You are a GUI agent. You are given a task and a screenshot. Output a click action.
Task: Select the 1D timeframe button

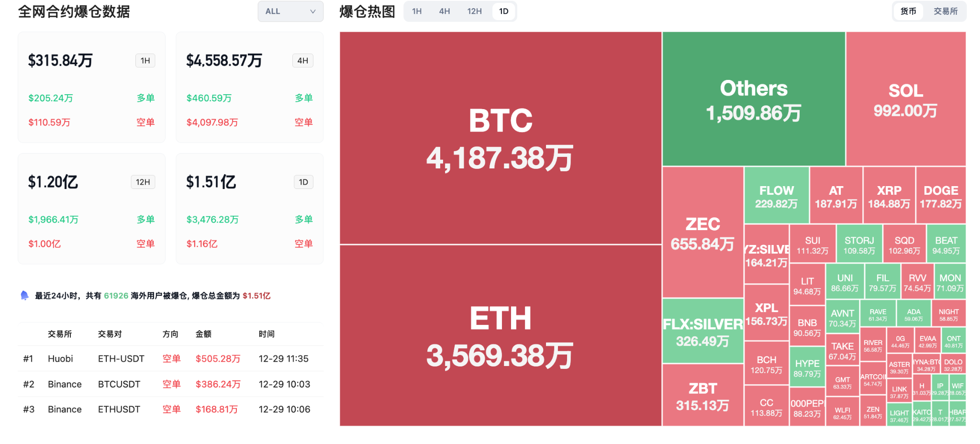click(503, 11)
